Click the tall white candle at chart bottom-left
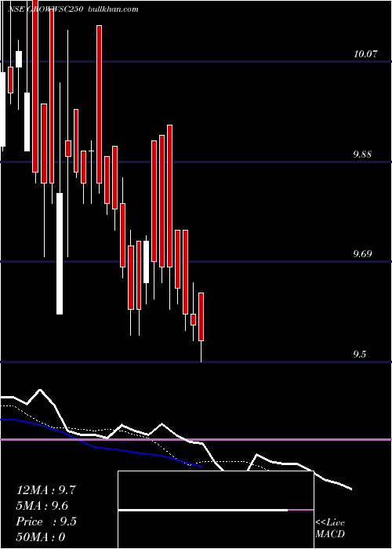This screenshot has width=392, height=549. (60, 253)
